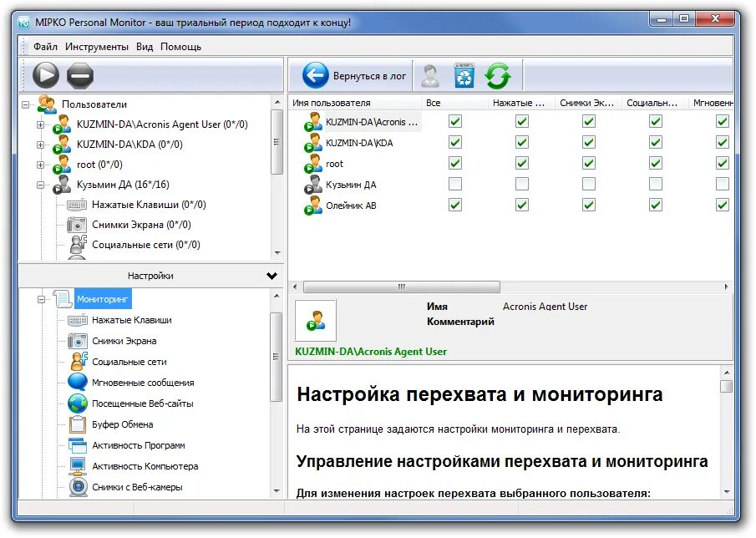756x538 pixels.
Task: Select the Настройки panel header
Action: pyautogui.click(x=150, y=276)
